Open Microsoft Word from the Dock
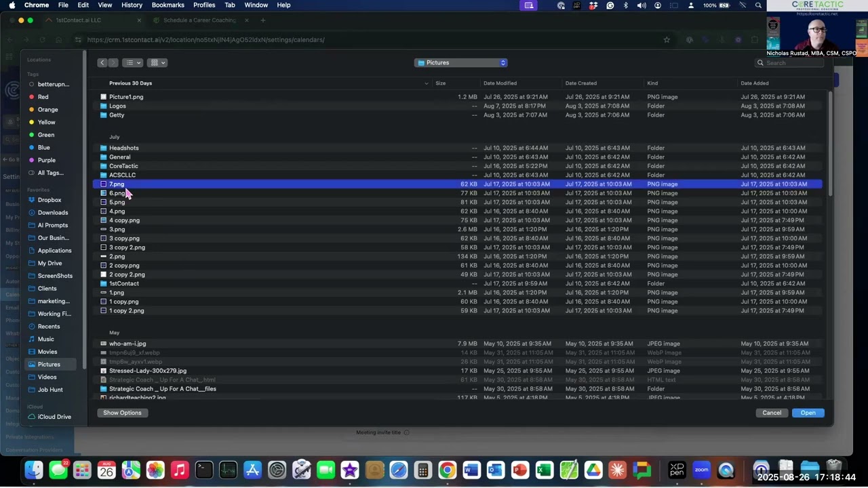 pyautogui.click(x=471, y=470)
